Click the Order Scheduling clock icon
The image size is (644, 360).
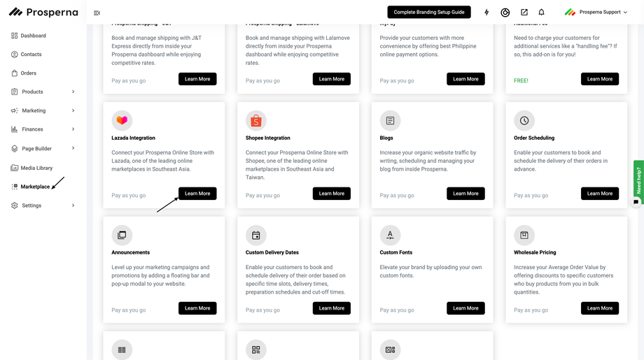(524, 120)
